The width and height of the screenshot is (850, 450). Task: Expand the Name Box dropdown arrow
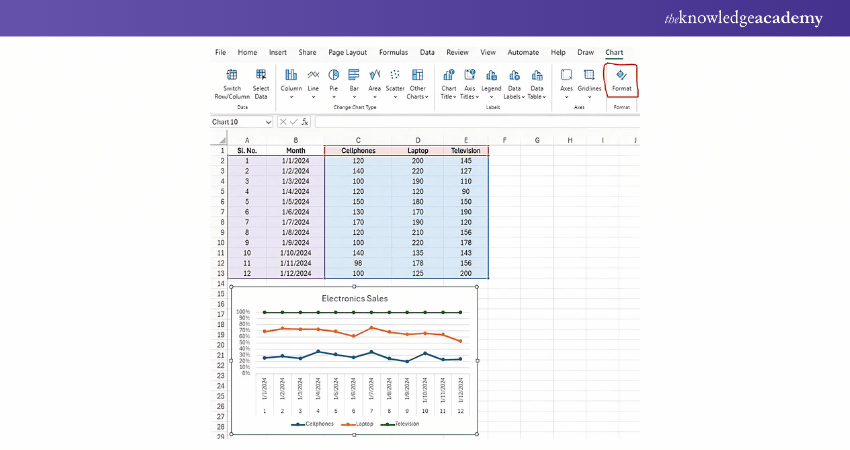[x=268, y=121]
